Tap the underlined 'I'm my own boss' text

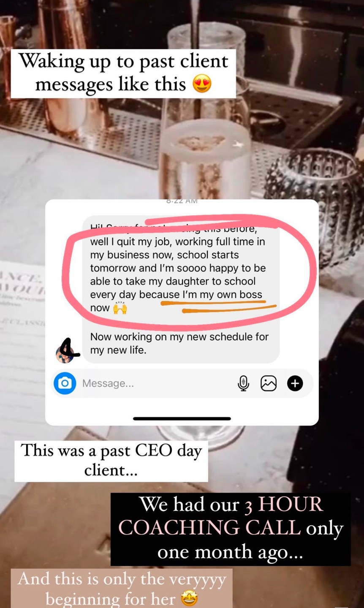pyautogui.click(x=223, y=295)
